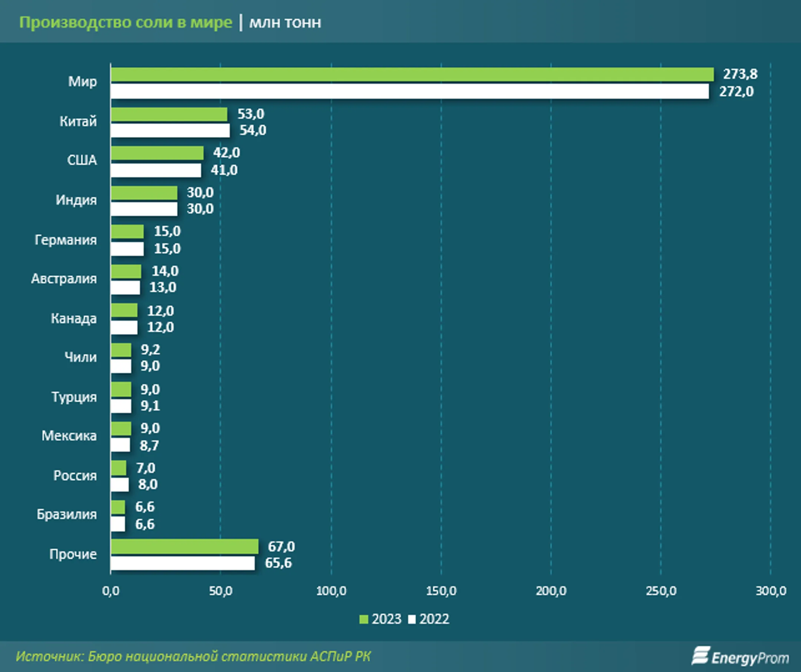Click the '9,1' value for Турция
The image size is (801, 672).
[150, 405]
